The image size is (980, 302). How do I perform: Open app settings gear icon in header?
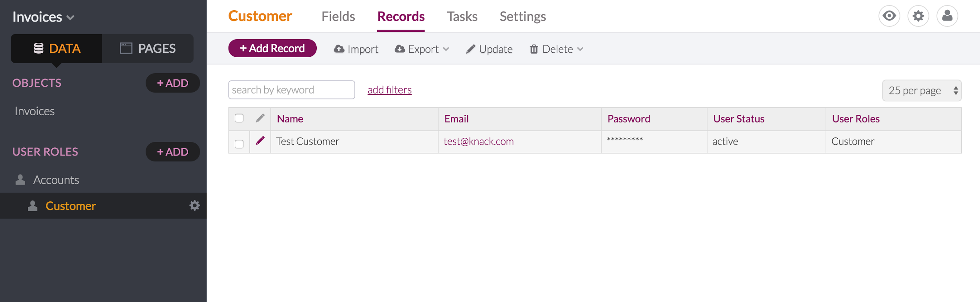(918, 16)
